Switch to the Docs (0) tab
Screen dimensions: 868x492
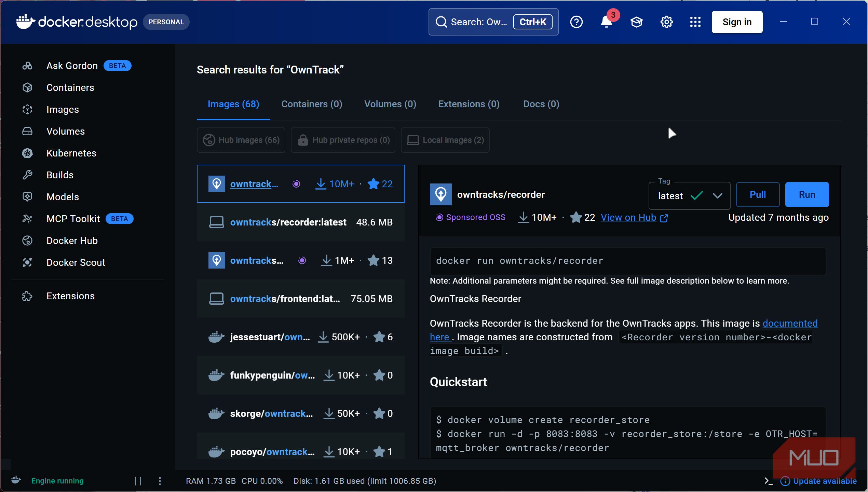pos(541,104)
